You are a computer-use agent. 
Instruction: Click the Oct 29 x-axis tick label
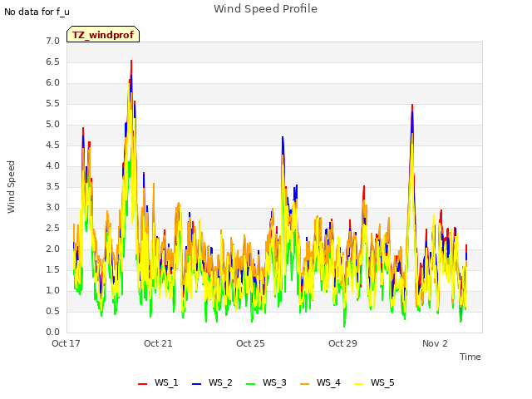(x=342, y=343)
